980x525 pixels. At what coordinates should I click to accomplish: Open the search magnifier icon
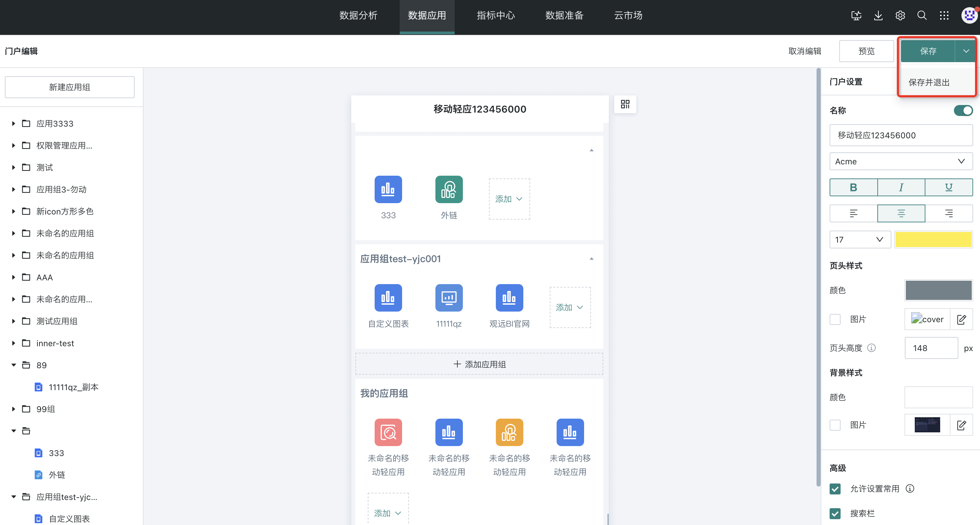[922, 15]
